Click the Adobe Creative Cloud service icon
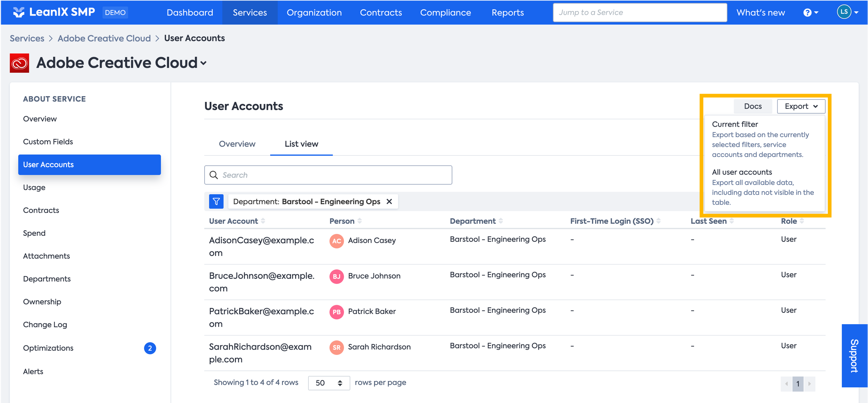Screen dimensions: 868x403 click(x=19, y=63)
